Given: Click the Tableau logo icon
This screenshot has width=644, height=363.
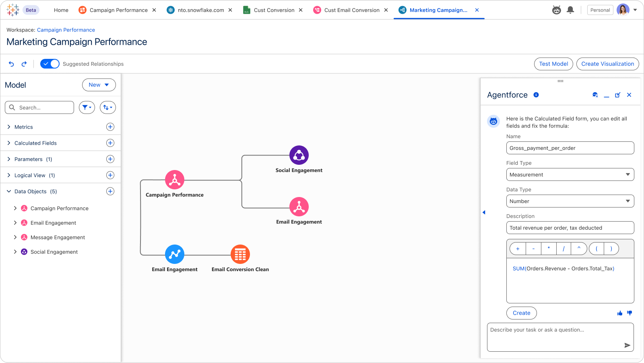Looking at the screenshot, I should pos(13,10).
